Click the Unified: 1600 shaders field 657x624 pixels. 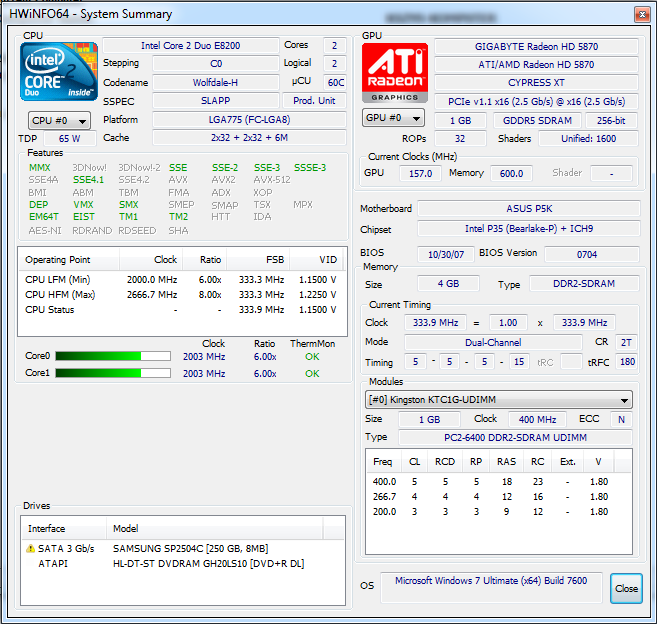pyautogui.click(x=588, y=139)
